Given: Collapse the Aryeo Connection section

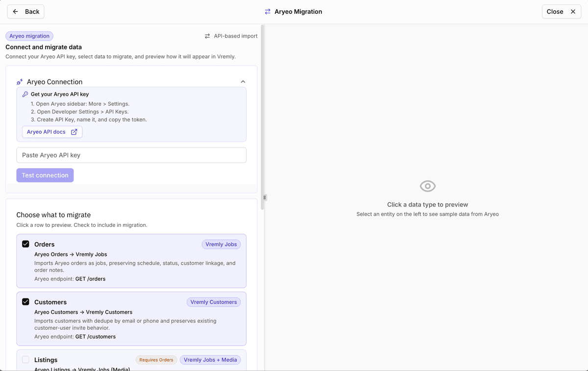Looking at the screenshot, I should point(243,81).
